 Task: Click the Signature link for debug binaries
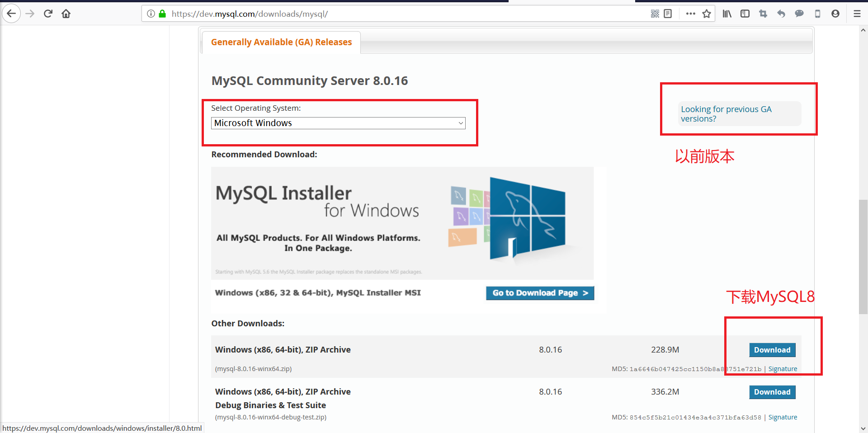pyautogui.click(x=783, y=417)
